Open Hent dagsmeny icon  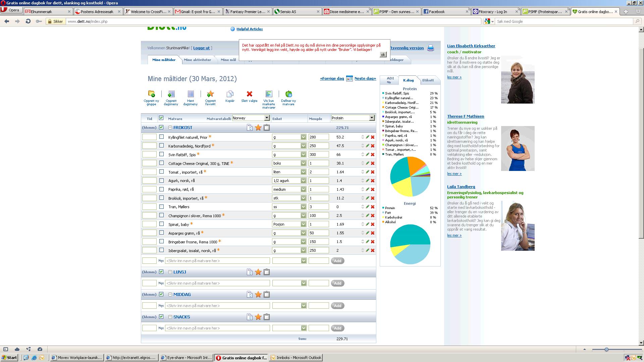point(191,94)
